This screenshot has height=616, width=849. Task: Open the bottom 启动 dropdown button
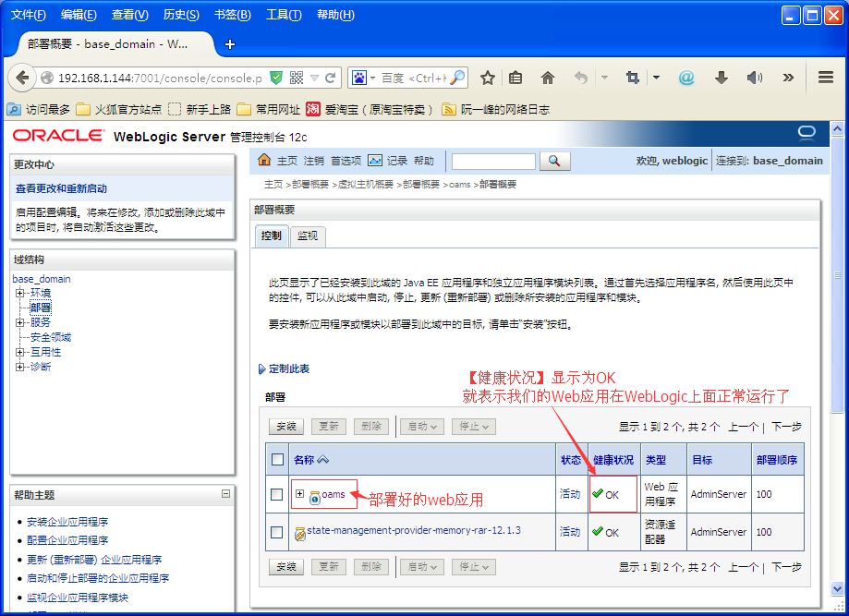click(422, 567)
